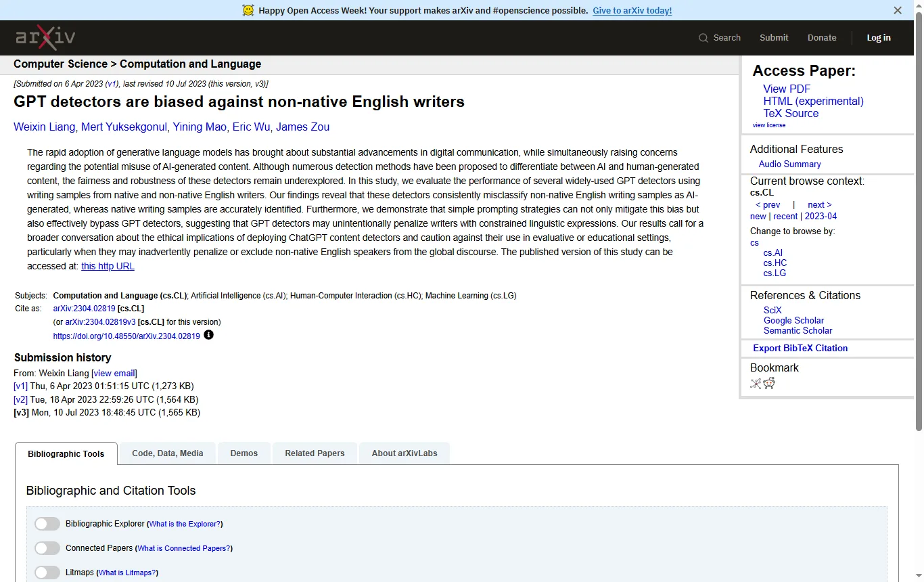Open the view license link
The image size is (924, 582).
pyautogui.click(x=769, y=125)
